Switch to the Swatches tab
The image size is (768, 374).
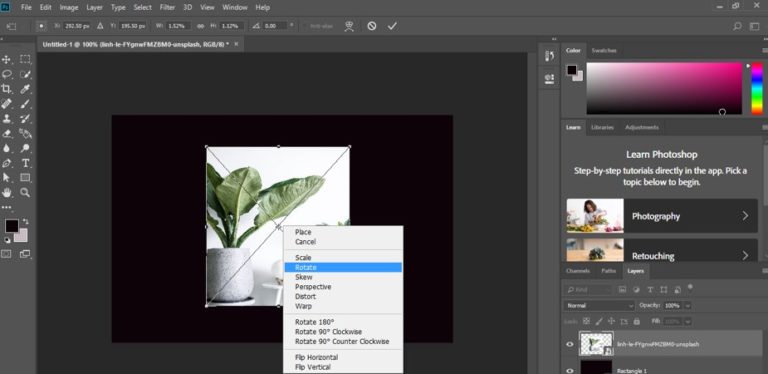tap(604, 50)
